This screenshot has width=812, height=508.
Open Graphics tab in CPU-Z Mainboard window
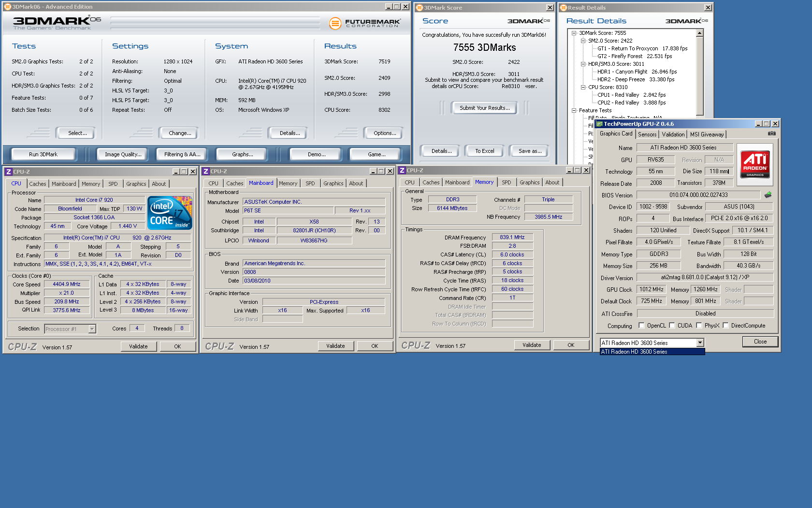pyautogui.click(x=333, y=183)
